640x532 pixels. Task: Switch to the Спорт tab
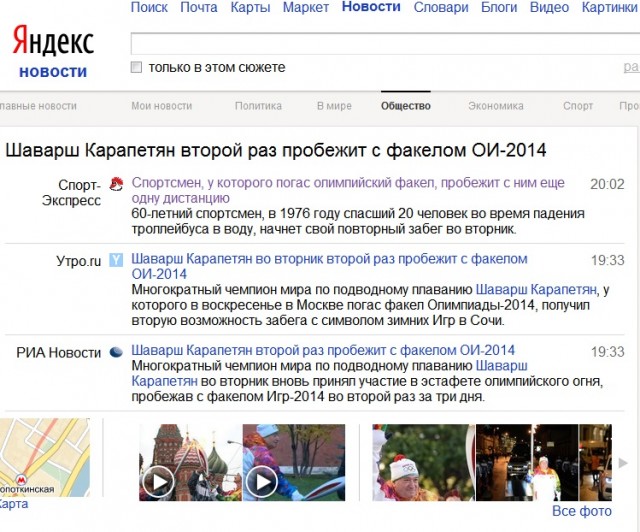tap(578, 106)
